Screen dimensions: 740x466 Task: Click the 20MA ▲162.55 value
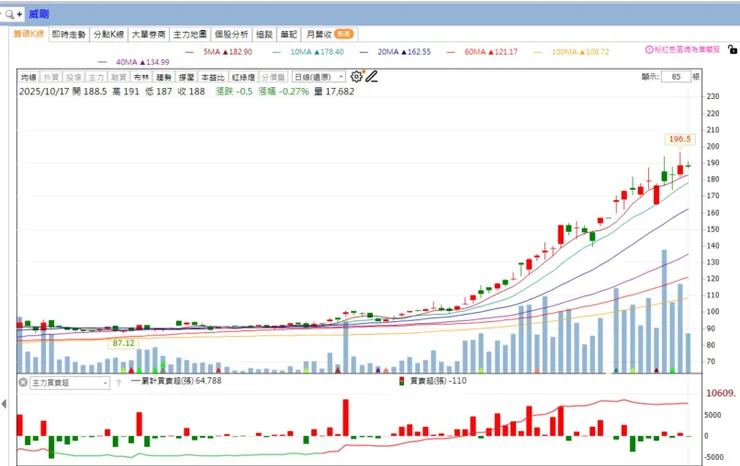404,52
